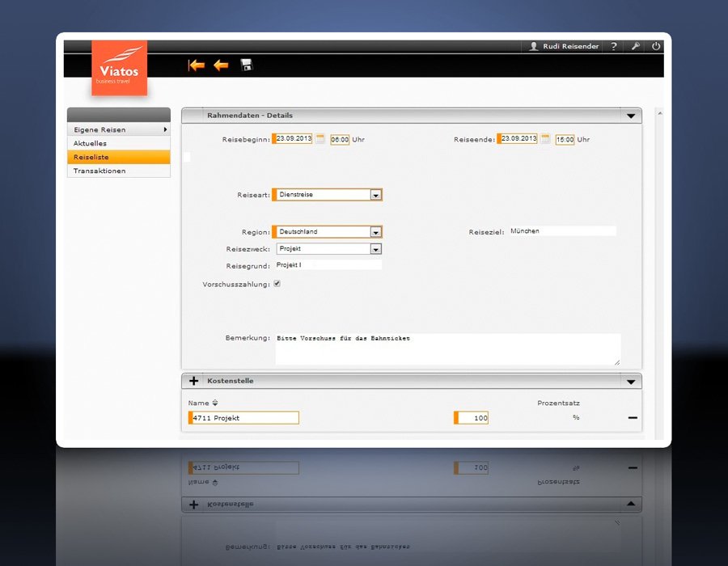Click the Rudi Reisender user icon
728x566 pixels.
click(534, 46)
